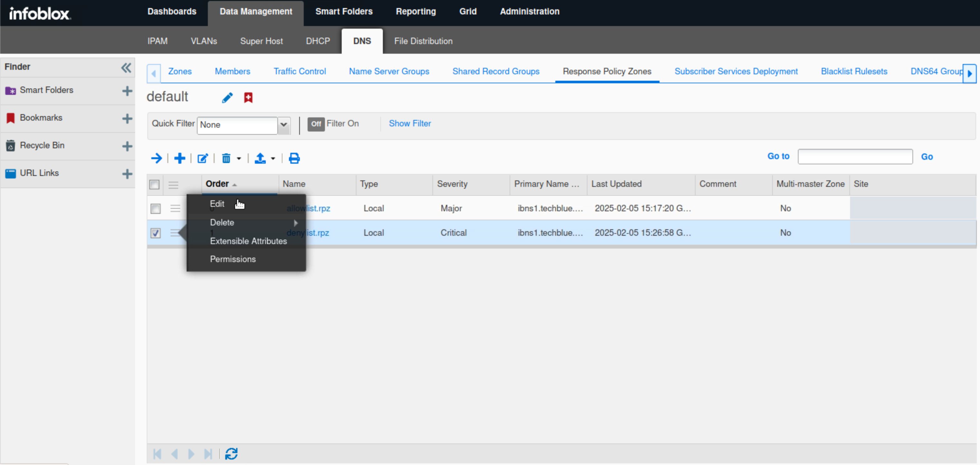The image size is (980, 465).
Task: Click the Refresh icon in bottom pager
Action: (x=231, y=454)
